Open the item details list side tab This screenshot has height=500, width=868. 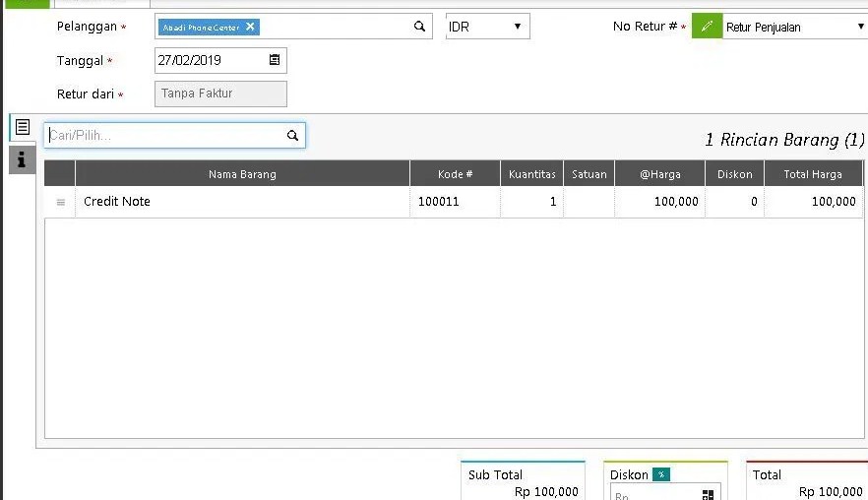pyautogui.click(x=22, y=127)
